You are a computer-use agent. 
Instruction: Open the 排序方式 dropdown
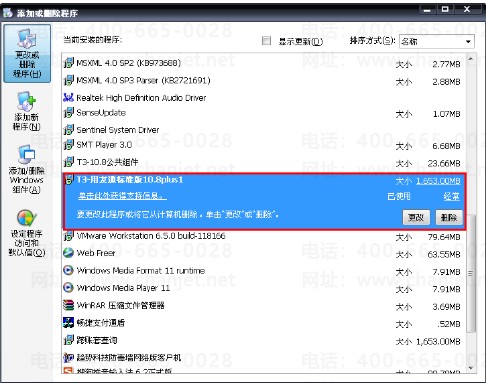coord(437,42)
